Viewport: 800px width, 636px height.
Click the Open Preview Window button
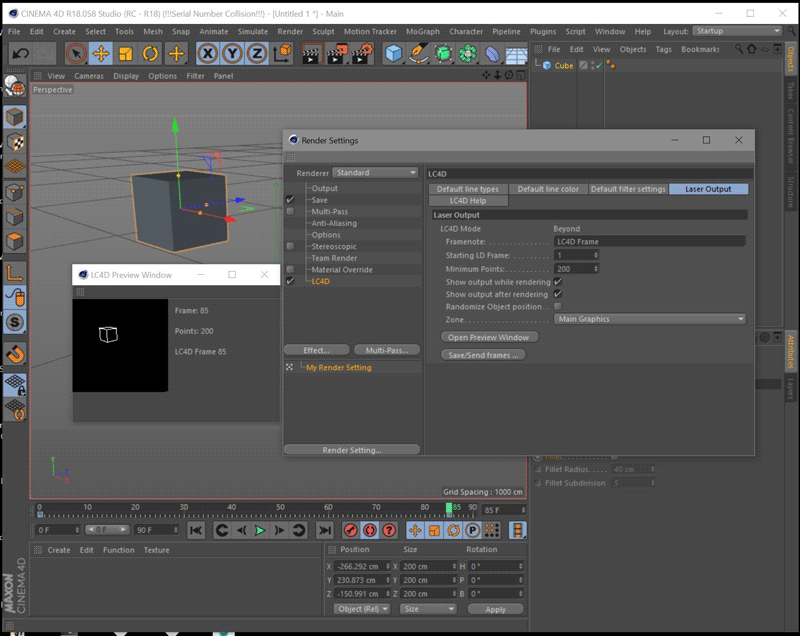point(488,338)
